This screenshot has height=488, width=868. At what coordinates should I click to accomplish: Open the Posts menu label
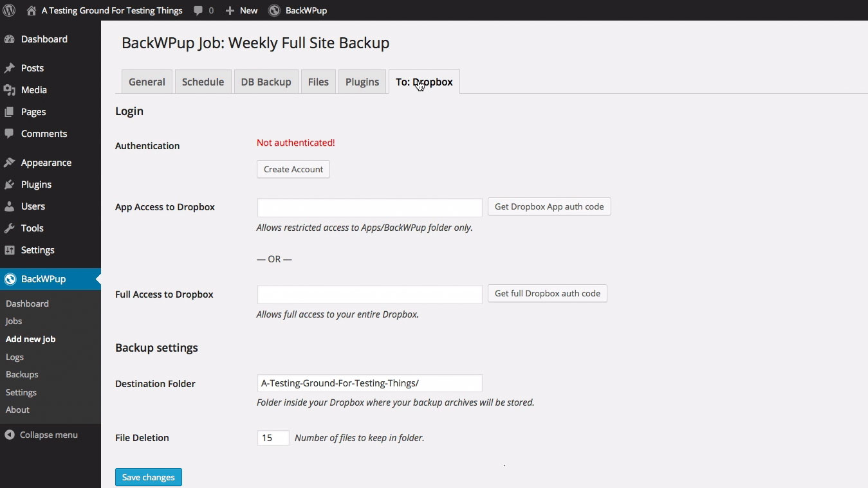32,68
